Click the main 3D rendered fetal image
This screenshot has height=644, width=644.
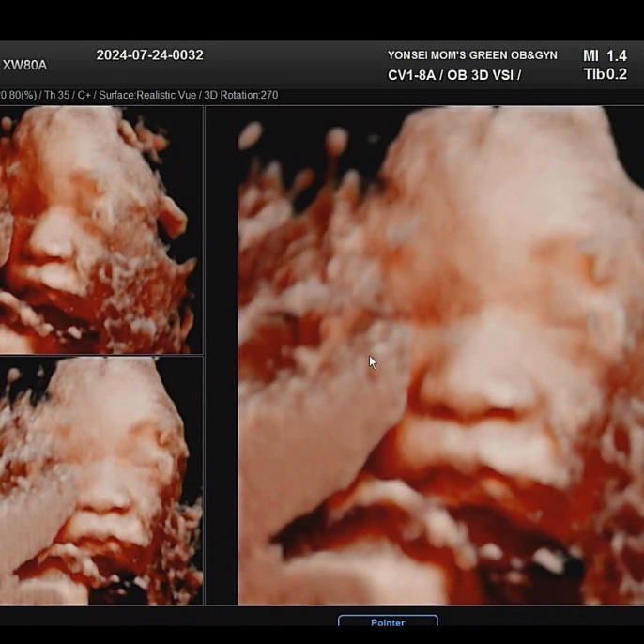440,355
